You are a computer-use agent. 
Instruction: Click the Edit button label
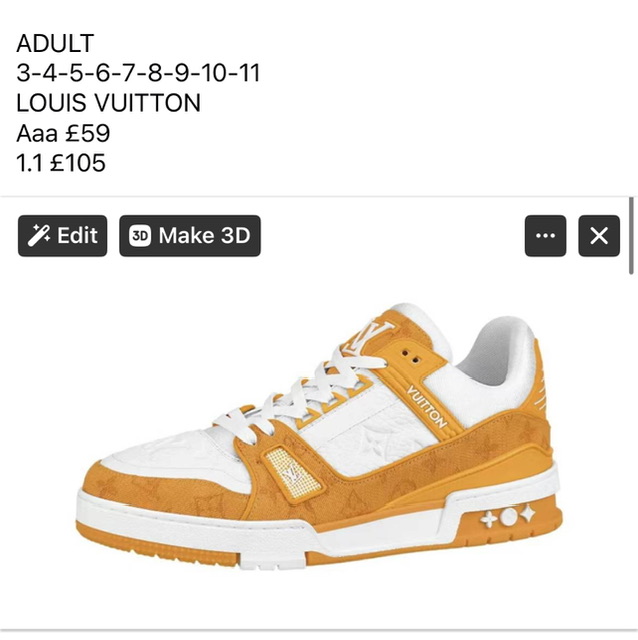point(78,236)
